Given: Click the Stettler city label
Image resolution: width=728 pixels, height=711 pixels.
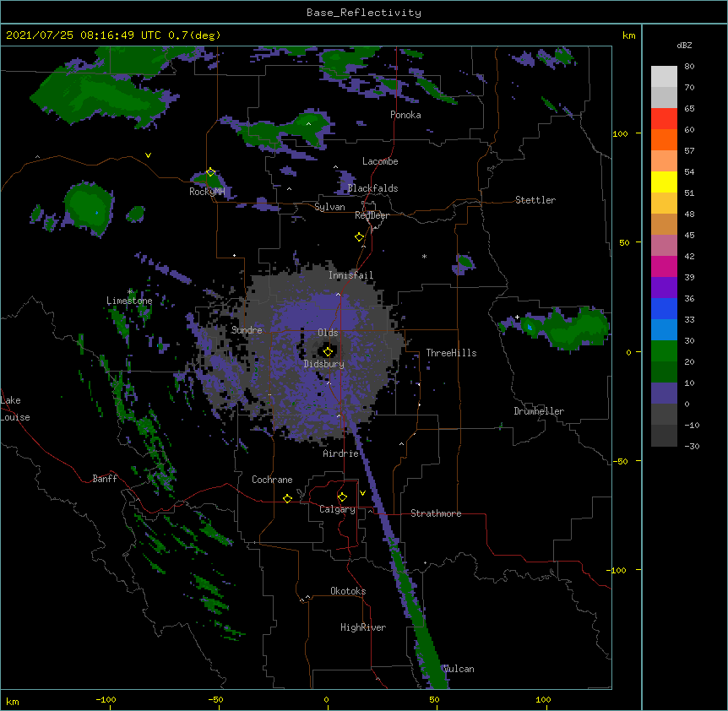Looking at the screenshot, I should (535, 200).
